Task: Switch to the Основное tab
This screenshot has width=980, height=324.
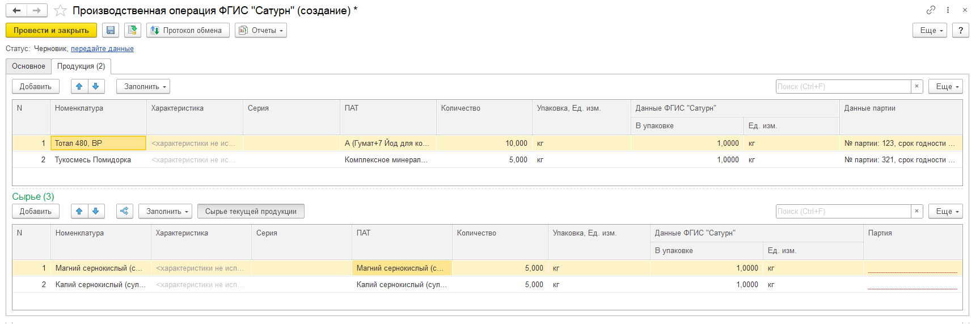Action: (28, 66)
